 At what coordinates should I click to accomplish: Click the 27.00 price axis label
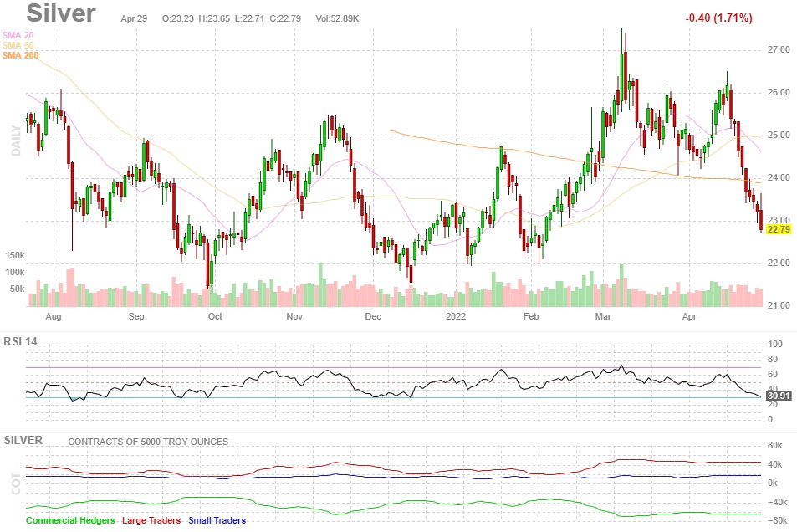point(779,50)
